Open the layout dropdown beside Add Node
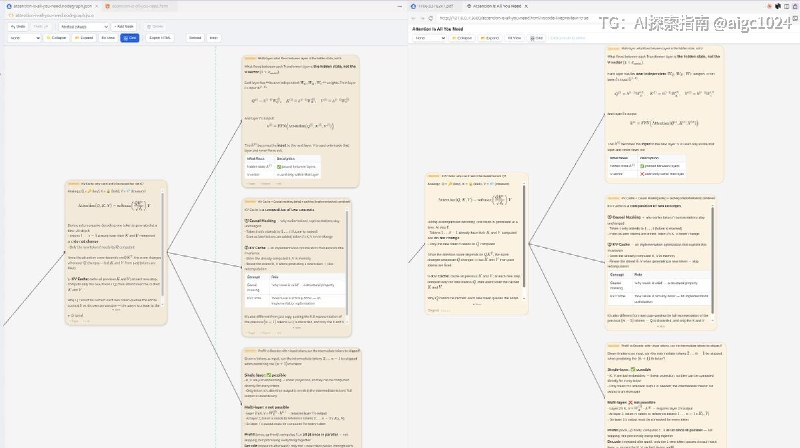800x448 pixels. [84, 27]
